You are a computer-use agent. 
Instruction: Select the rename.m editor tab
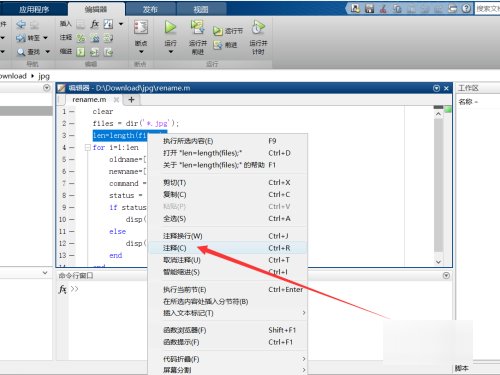click(x=89, y=99)
